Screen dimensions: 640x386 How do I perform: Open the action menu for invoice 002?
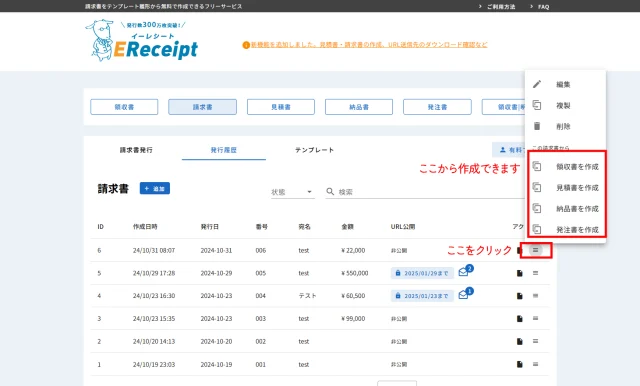[x=536, y=341]
